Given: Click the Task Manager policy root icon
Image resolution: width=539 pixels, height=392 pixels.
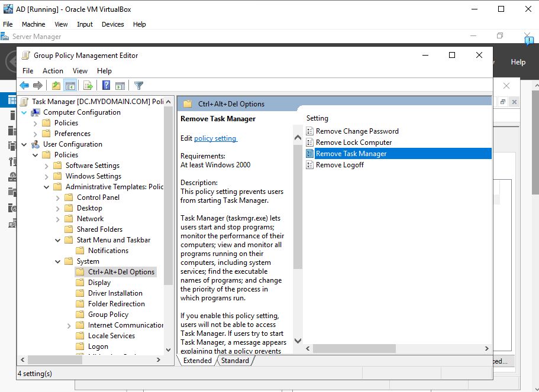Looking at the screenshot, I should click(24, 102).
